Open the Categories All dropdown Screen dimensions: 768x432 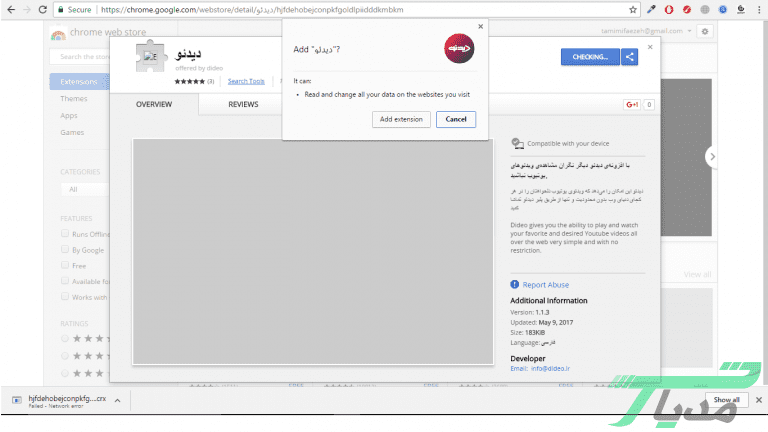pos(83,189)
